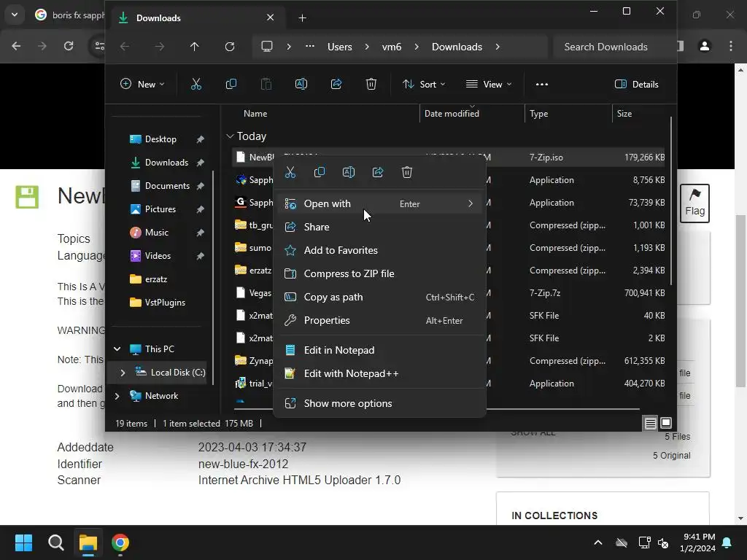This screenshot has height=560, width=747.
Task: Click Search Downloads field
Action: click(x=612, y=47)
